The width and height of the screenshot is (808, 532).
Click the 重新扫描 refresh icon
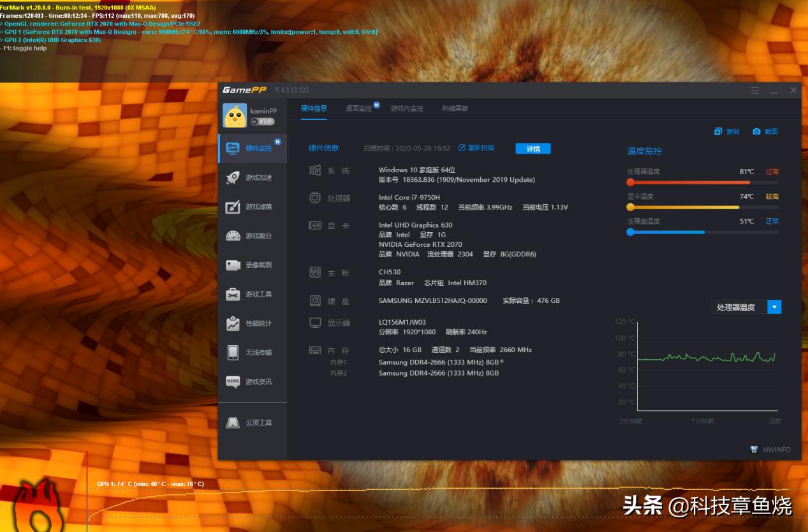coord(462,148)
